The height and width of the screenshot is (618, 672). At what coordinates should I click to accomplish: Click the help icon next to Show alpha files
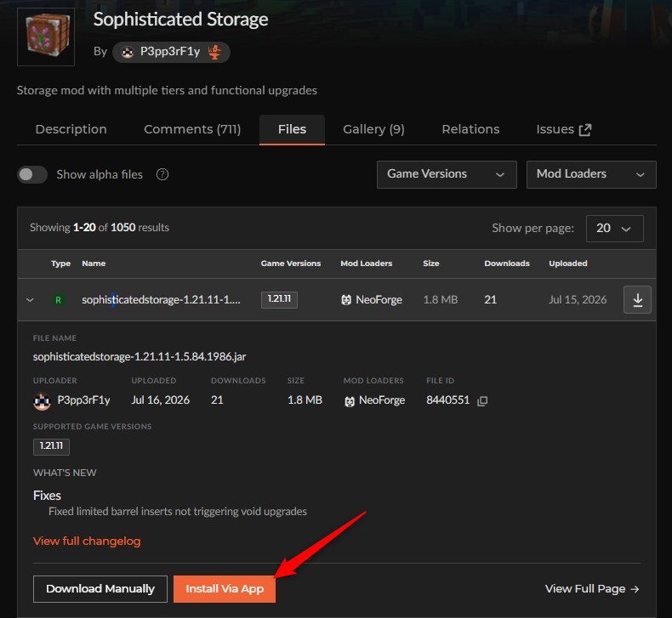[x=162, y=174]
